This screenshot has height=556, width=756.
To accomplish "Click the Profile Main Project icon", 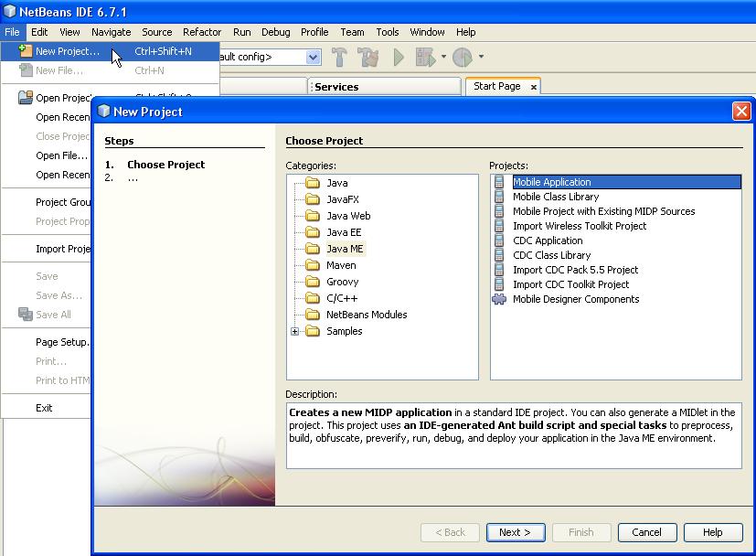I will (463, 57).
